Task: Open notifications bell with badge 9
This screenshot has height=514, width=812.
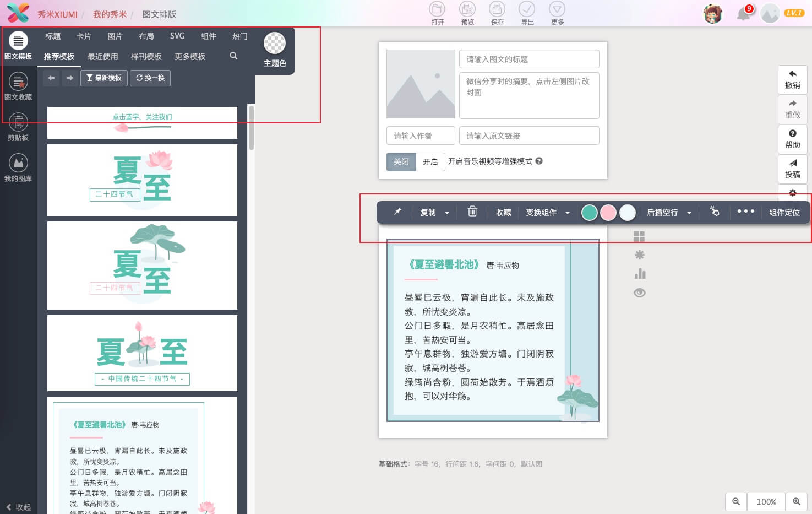Action: tap(744, 13)
